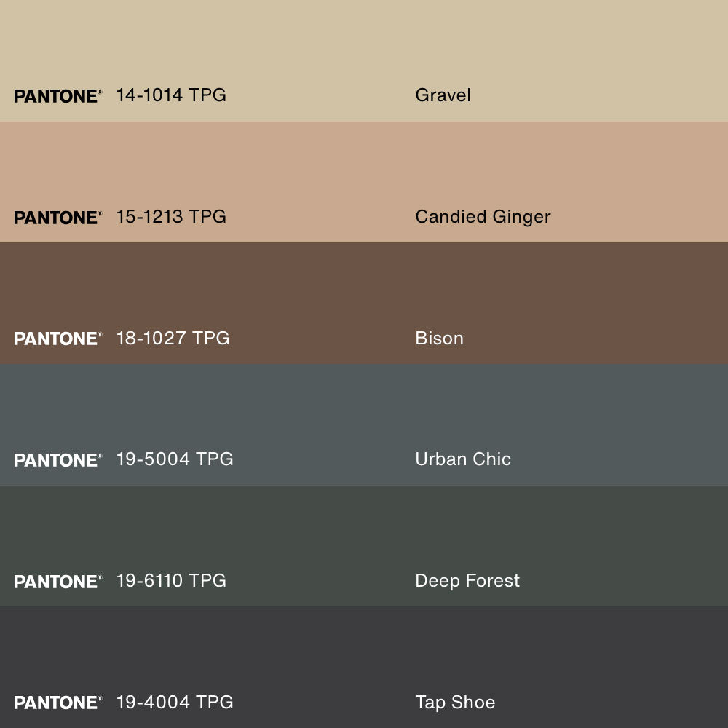Select the Tap Shoe name label
This screenshot has height=728, width=728.
(x=455, y=702)
